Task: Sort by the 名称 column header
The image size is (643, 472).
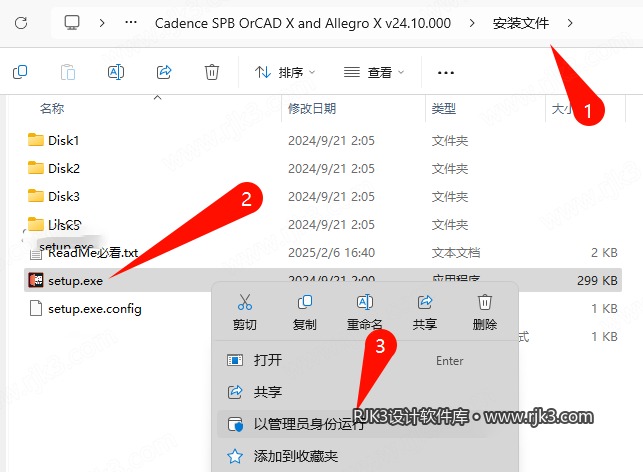Action: point(52,109)
